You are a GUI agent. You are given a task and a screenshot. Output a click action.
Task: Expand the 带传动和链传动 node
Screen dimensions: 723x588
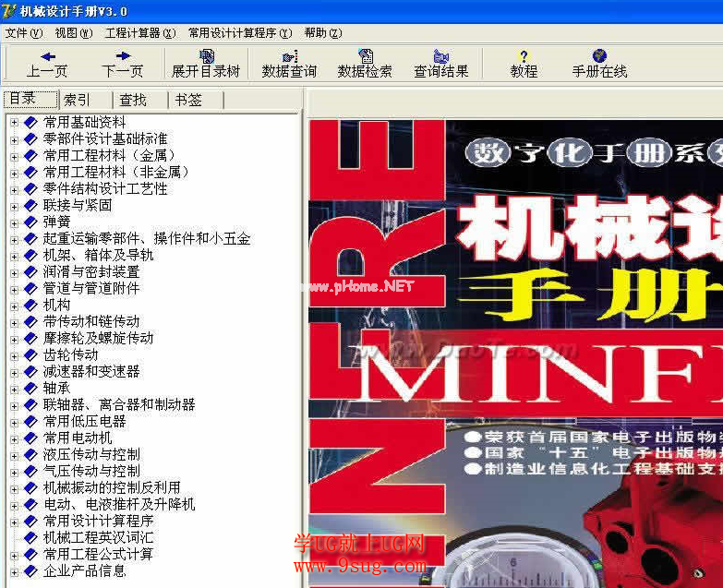click(14, 321)
